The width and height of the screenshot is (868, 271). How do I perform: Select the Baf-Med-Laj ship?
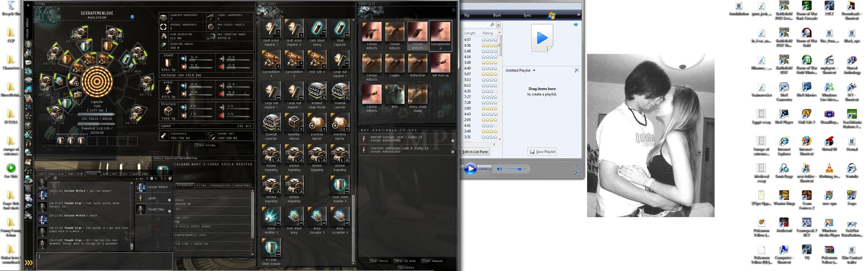coord(440,65)
